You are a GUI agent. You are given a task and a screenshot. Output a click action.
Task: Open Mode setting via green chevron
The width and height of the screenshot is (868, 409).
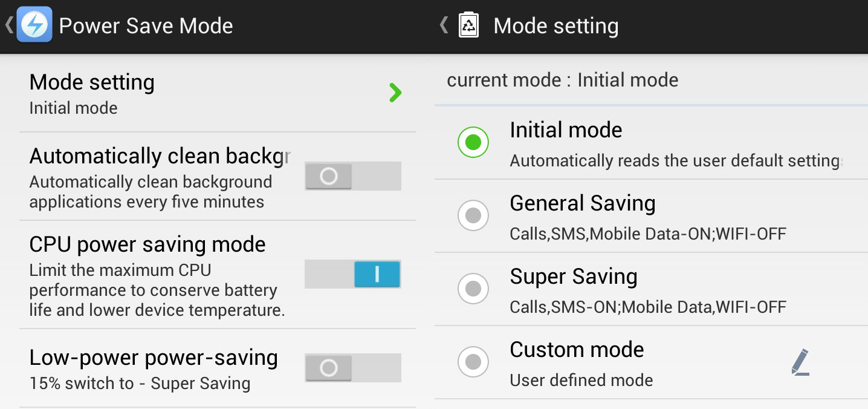(395, 93)
